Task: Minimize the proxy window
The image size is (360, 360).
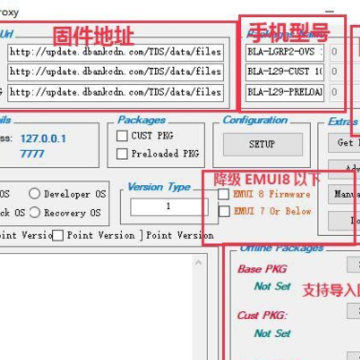Action: (330, 12)
